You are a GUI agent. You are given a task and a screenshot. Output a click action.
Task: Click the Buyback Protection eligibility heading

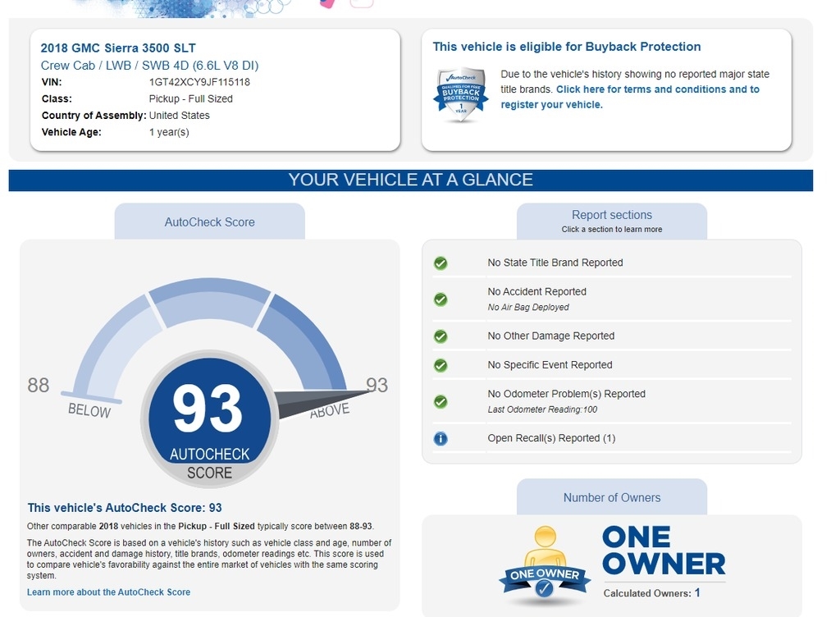click(x=567, y=47)
